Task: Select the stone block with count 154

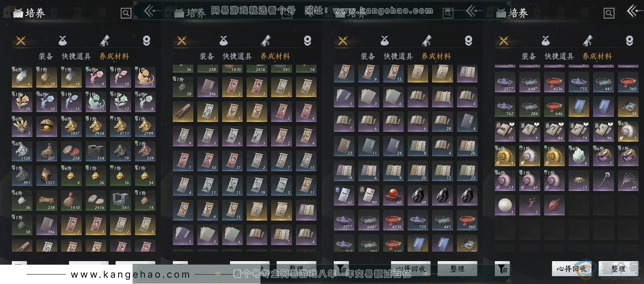Action: [96, 151]
